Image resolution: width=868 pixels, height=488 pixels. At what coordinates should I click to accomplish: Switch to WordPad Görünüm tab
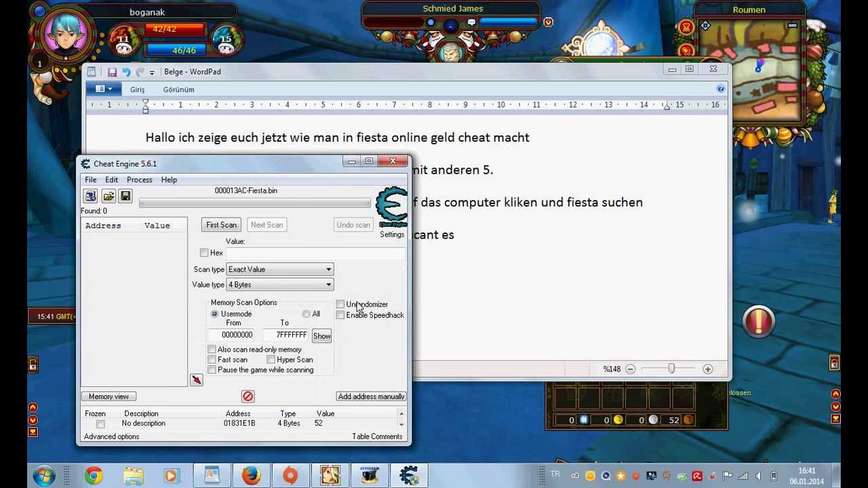(178, 89)
